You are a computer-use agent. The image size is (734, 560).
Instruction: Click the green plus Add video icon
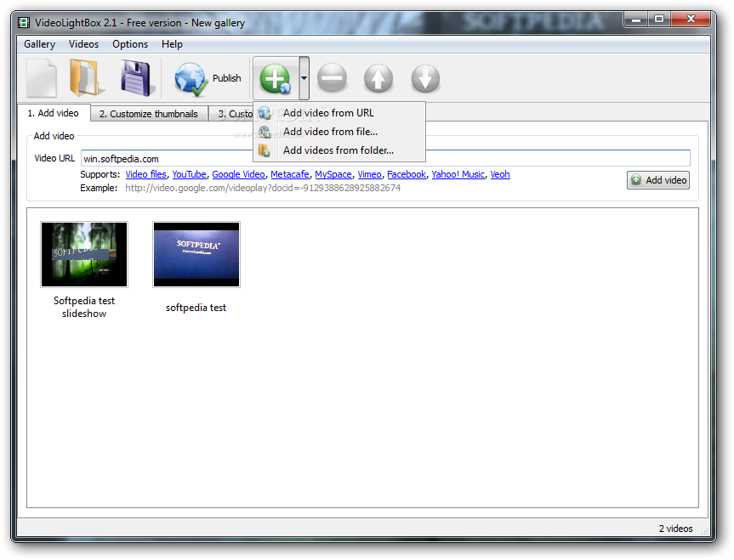point(276,78)
